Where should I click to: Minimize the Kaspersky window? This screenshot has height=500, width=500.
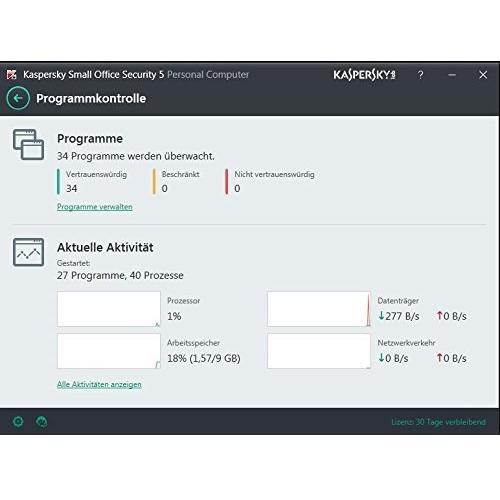click(x=452, y=75)
